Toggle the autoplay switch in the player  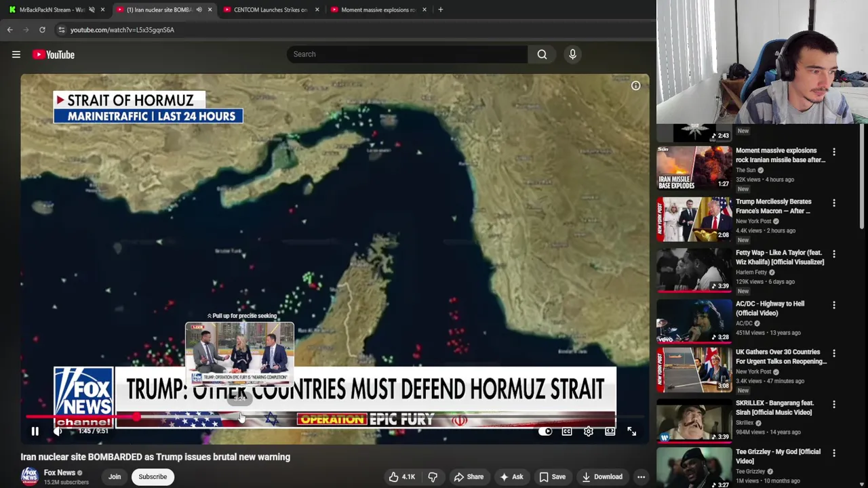[545, 431]
